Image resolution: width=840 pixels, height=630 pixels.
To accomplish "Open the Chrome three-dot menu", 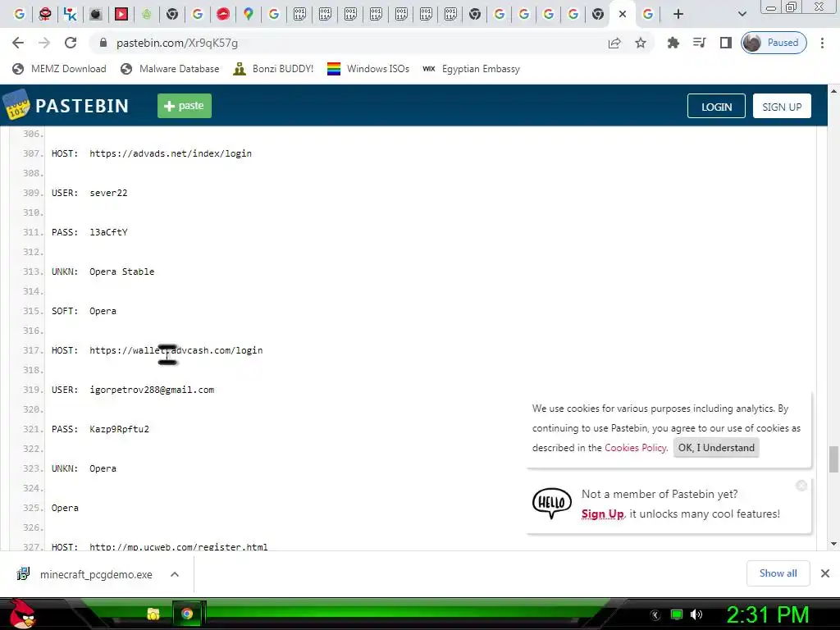I will (822, 43).
